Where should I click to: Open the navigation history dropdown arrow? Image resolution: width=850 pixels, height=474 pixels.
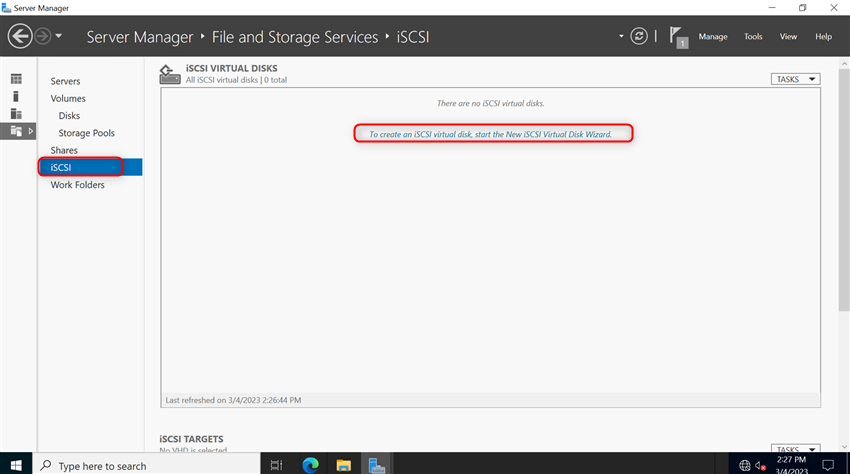59,36
